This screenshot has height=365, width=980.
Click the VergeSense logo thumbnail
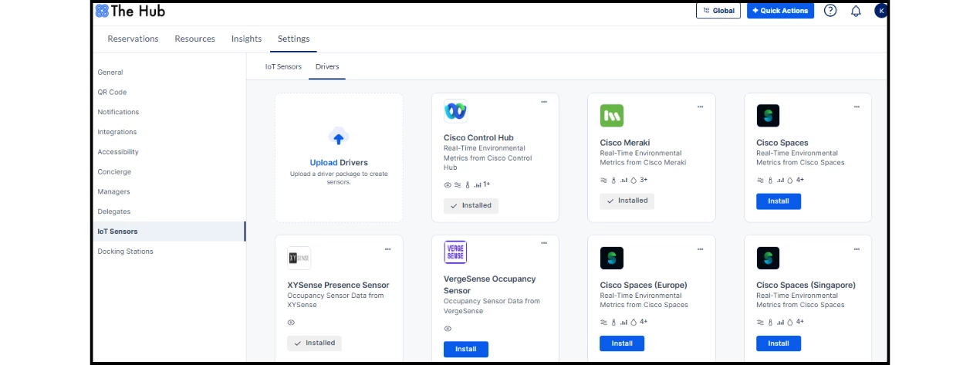tap(455, 252)
